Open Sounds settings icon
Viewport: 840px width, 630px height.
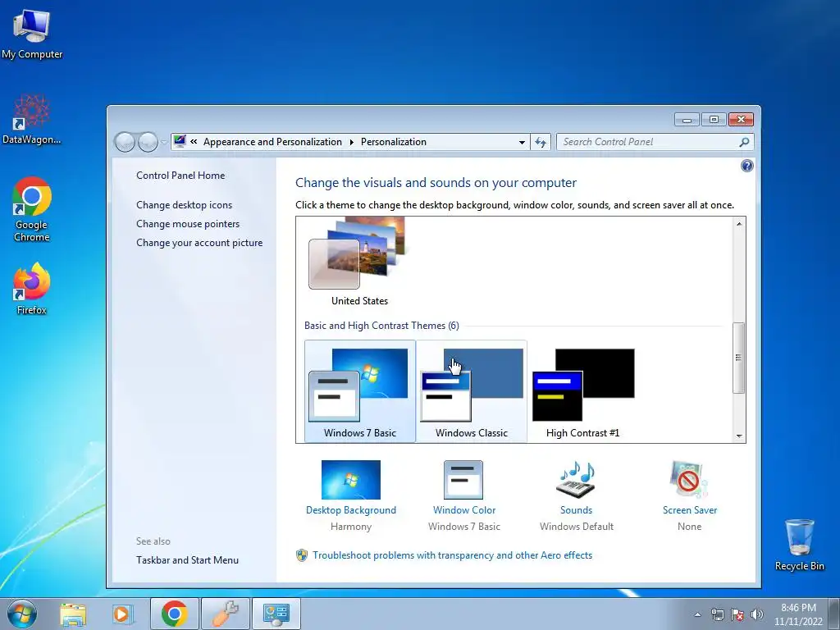576,479
